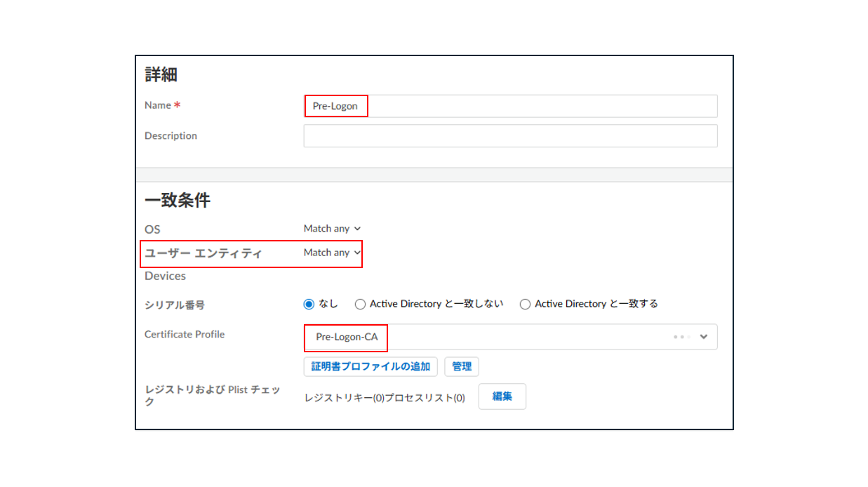Image resolution: width=868 pixels, height=487 pixels.
Task: Click the empty Description input field
Action: (x=510, y=136)
